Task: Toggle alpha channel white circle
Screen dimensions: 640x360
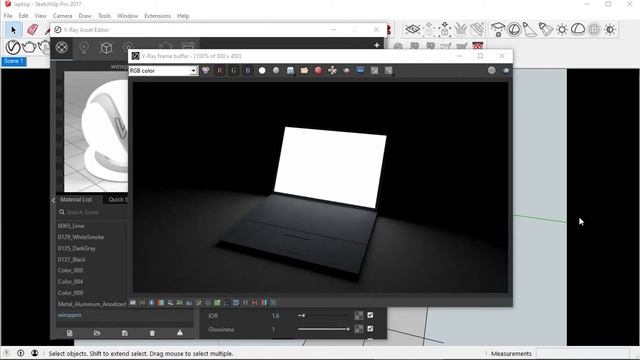Action: [262, 71]
